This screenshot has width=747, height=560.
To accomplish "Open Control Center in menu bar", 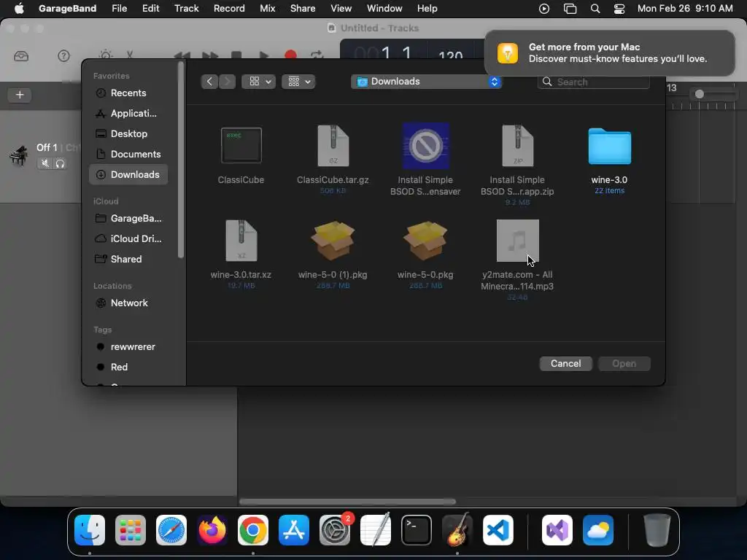I will (x=619, y=9).
